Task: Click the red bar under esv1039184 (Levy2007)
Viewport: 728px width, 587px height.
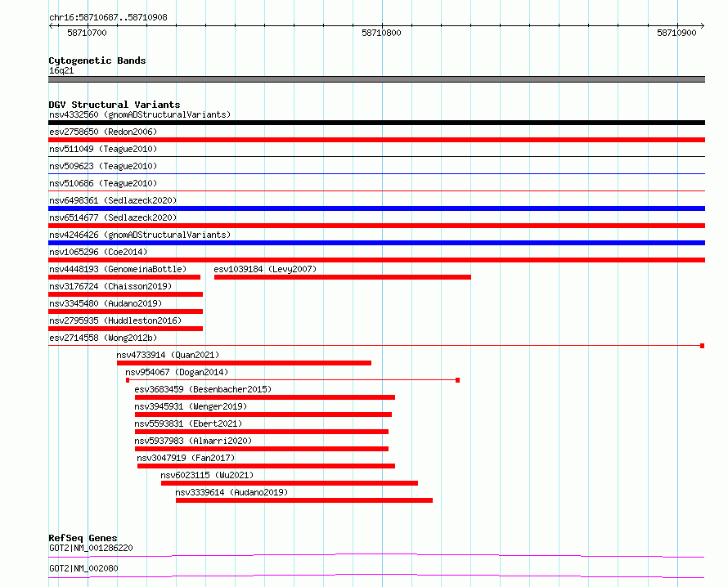Action: (x=343, y=277)
